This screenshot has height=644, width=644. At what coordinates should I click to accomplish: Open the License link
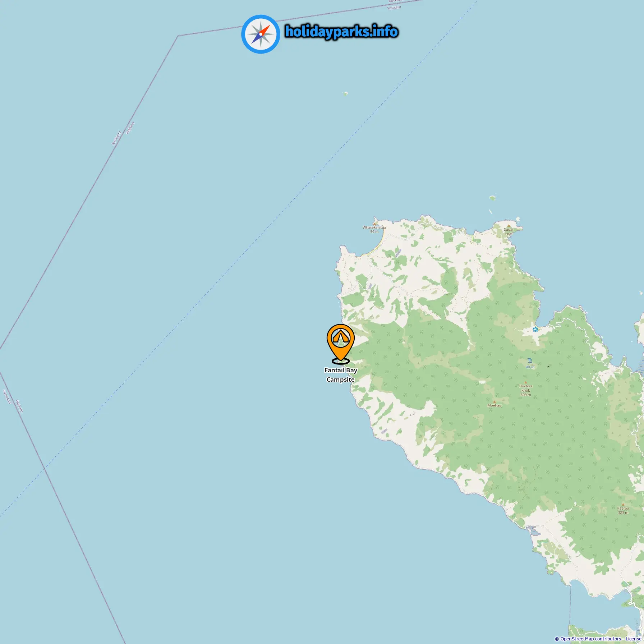633,639
